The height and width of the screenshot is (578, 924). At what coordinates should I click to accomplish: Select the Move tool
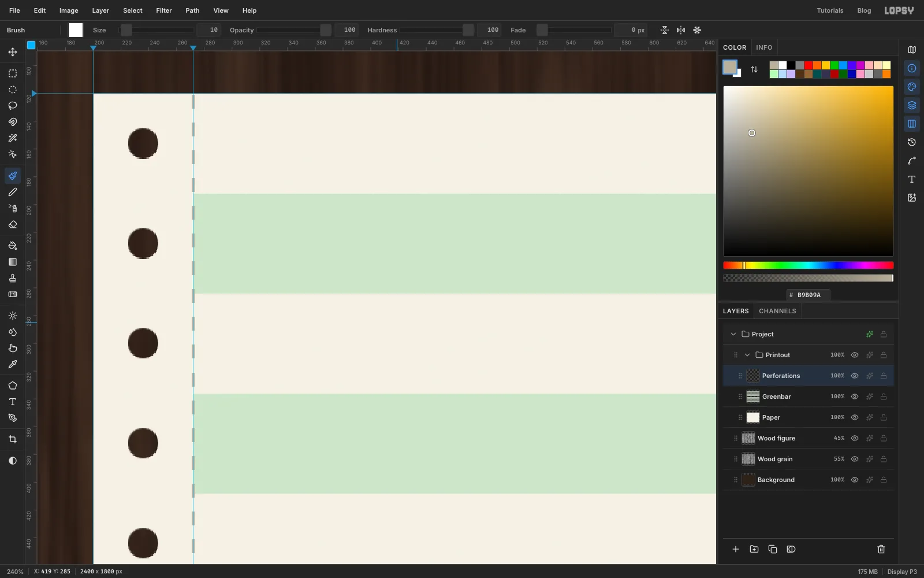(x=13, y=52)
